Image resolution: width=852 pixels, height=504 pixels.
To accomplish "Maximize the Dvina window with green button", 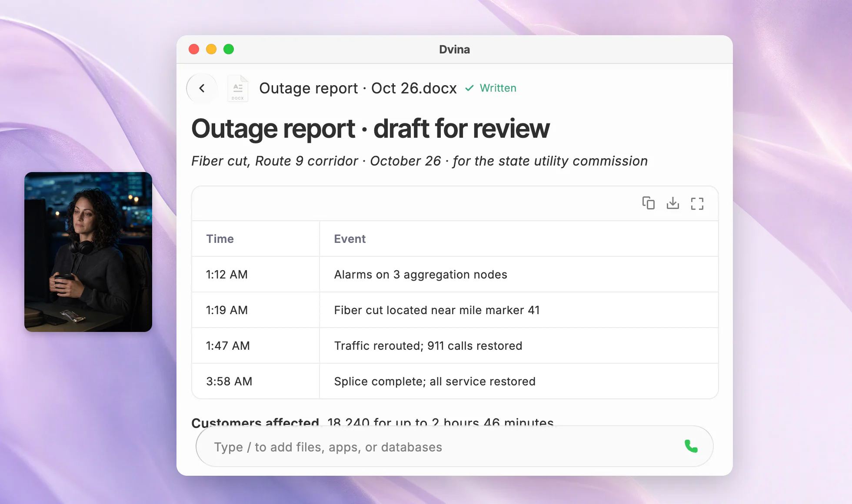I will (229, 49).
